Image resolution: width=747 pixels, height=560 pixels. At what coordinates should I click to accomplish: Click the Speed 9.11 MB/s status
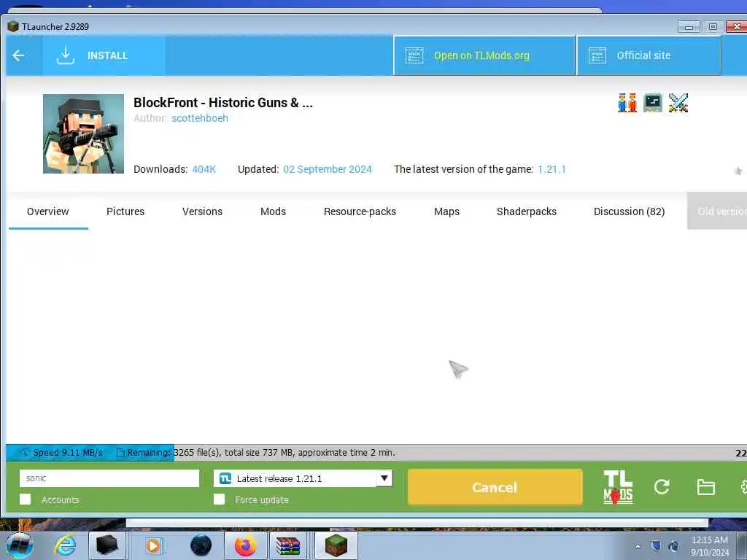pyautogui.click(x=67, y=453)
